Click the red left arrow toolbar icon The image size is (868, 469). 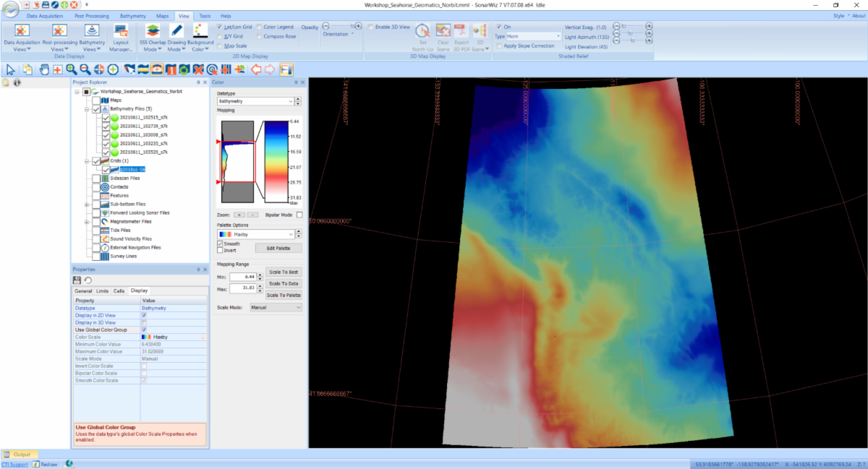point(255,69)
